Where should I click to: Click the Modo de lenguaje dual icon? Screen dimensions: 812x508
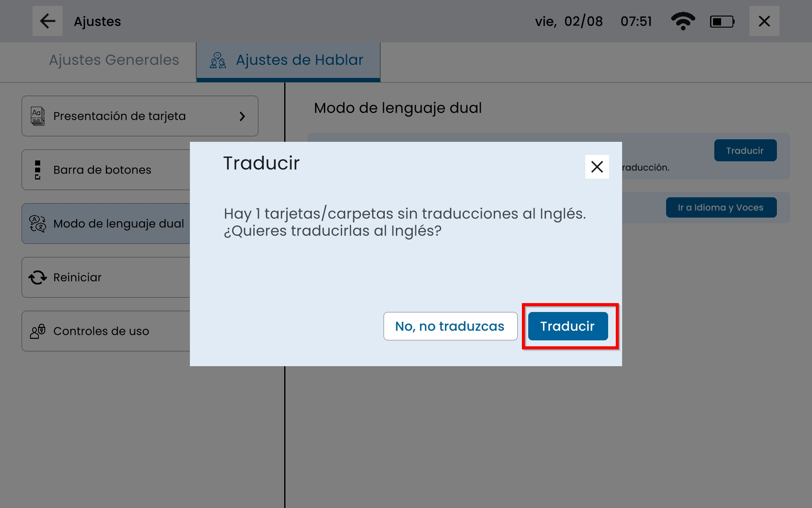point(38,224)
